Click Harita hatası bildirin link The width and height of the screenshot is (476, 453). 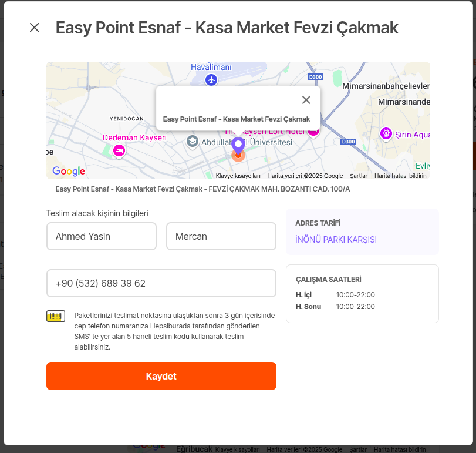click(x=400, y=176)
